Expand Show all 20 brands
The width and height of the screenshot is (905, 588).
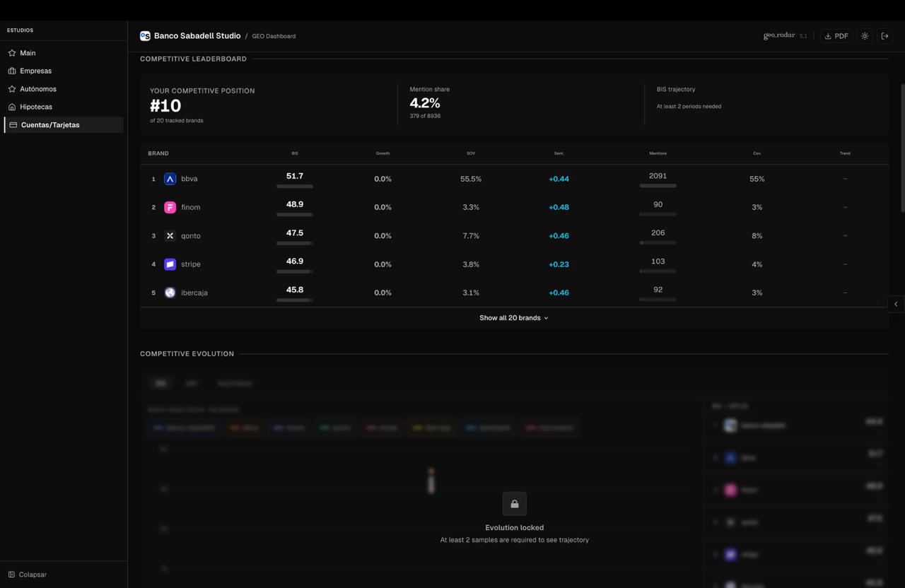click(x=514, y=318)
